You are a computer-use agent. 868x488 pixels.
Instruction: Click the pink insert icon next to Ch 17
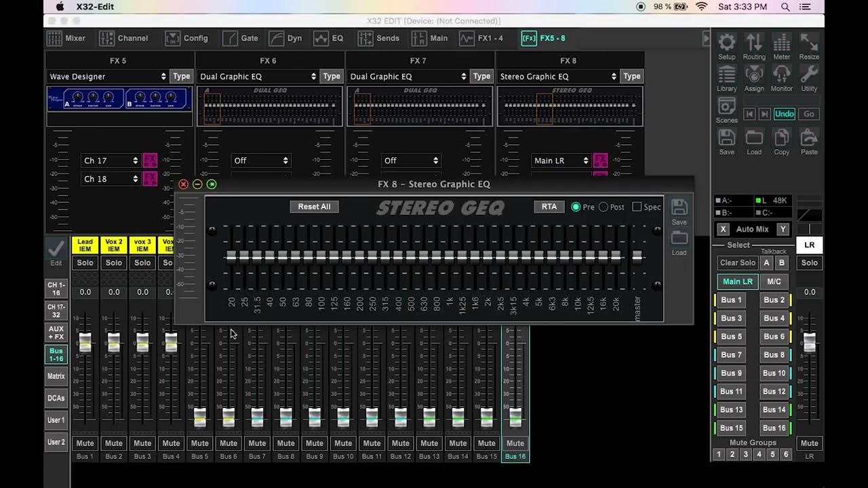coord(150,161)
